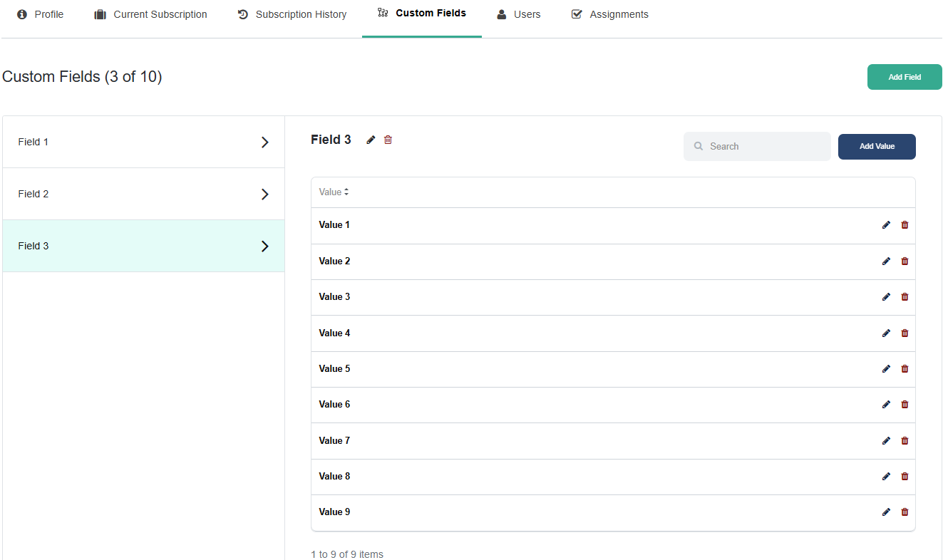Click the green Add Field button
This screenshot has width=943, height=560.
tap(904, 77)
